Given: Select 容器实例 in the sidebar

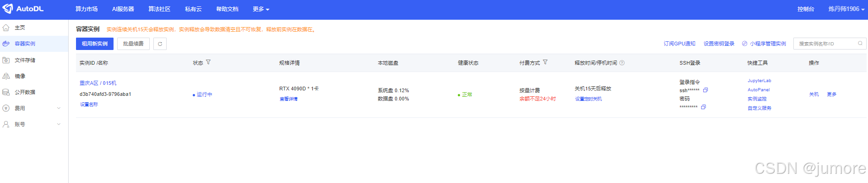Looking at the screenshot, I should click(x=34, y=44).
